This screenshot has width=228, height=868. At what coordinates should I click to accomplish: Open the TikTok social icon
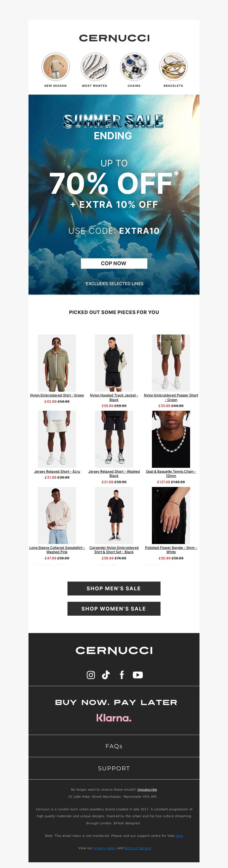pos(106,674)
